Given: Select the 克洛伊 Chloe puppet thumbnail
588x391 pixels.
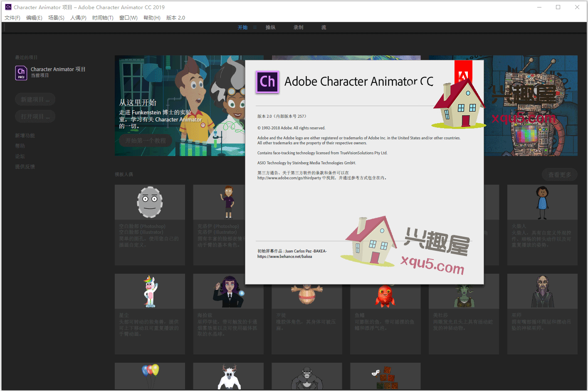Looking at the screenshot, I should pos(228,202).
